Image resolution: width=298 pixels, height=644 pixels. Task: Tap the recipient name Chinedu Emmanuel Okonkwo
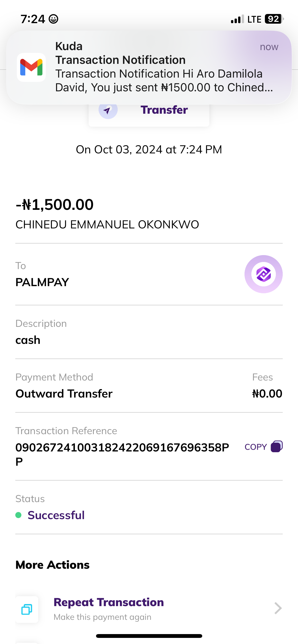tap(107, 225)
